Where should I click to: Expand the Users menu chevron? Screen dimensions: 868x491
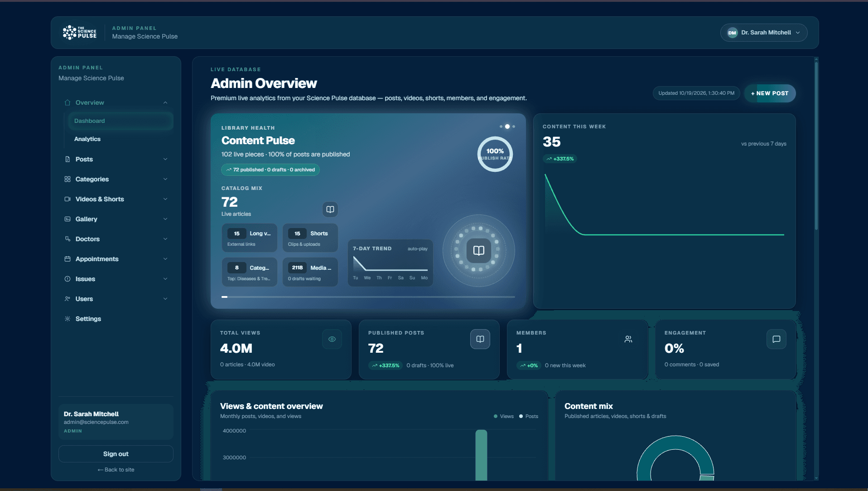[x=165, y=299]
